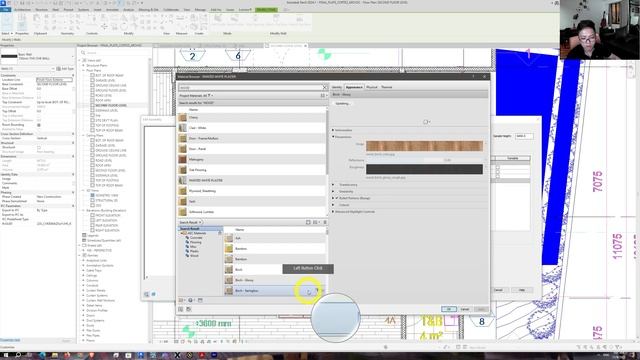Toggle the Relief Pattern (Bump) checkbox

click(337, 198)
